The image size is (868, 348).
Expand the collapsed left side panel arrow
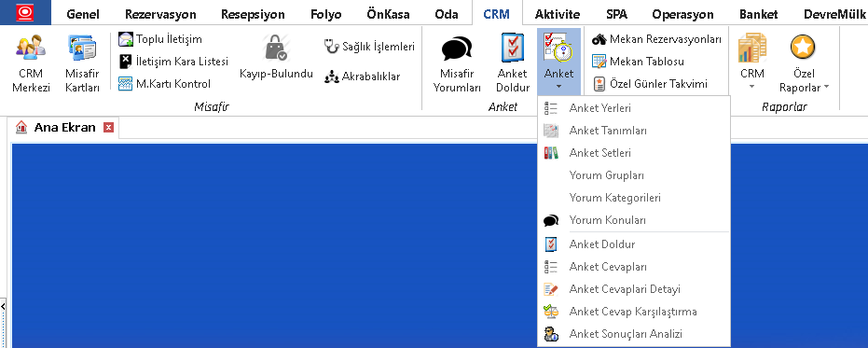point(3,306)
